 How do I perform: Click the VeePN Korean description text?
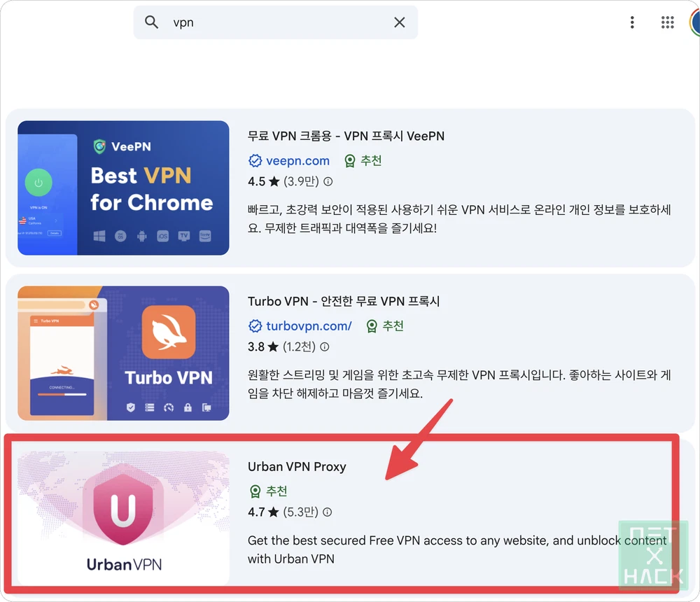(x=459, y=219)
